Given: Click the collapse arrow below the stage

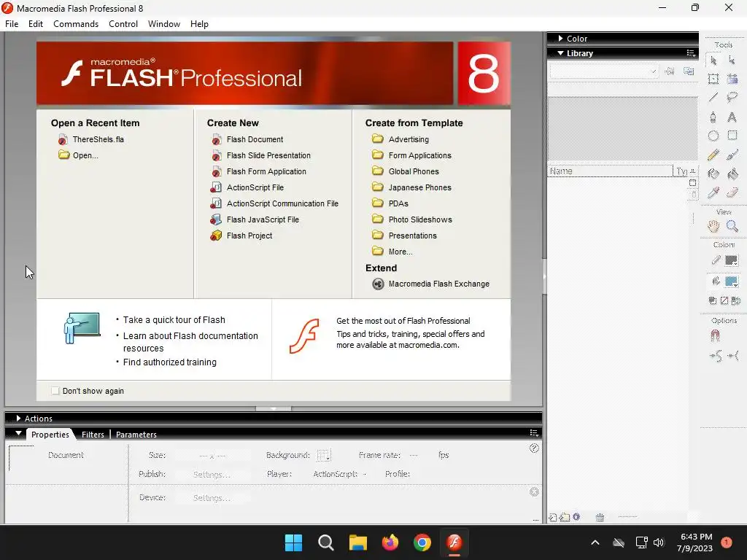Looking at the screenshot, I should point(274,408).
